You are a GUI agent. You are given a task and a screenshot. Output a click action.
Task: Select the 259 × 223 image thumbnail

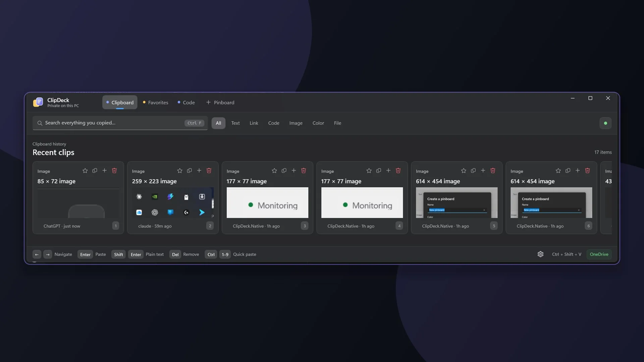(173, 203)
